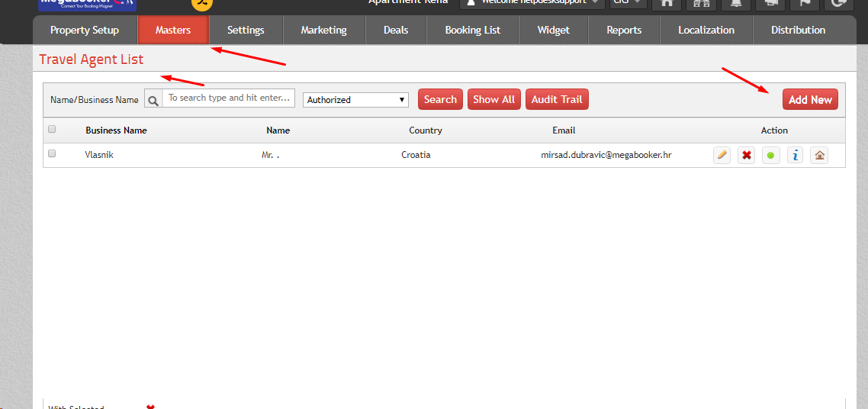Click the Croatia country cell
Screen dimensions: 868x409
click(416, 155)
